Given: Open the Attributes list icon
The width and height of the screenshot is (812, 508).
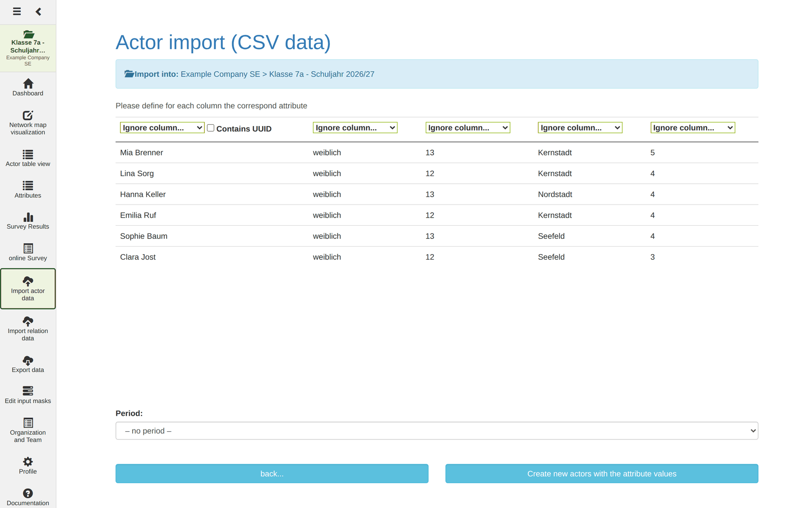Looking at the screenshot, I should coord(28,186).
